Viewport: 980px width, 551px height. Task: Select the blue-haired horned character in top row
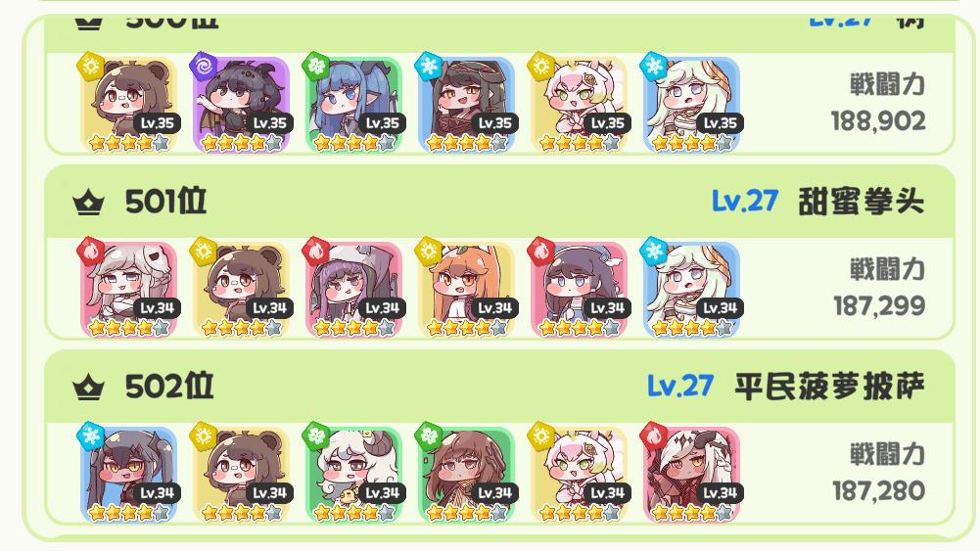tap(353, 105)
